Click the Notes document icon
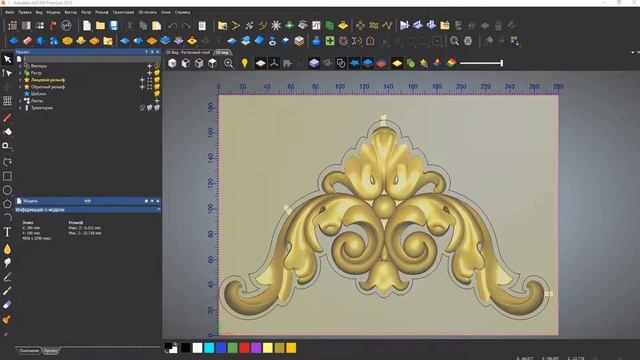This screenshot has height=360, width=640. 202,26
